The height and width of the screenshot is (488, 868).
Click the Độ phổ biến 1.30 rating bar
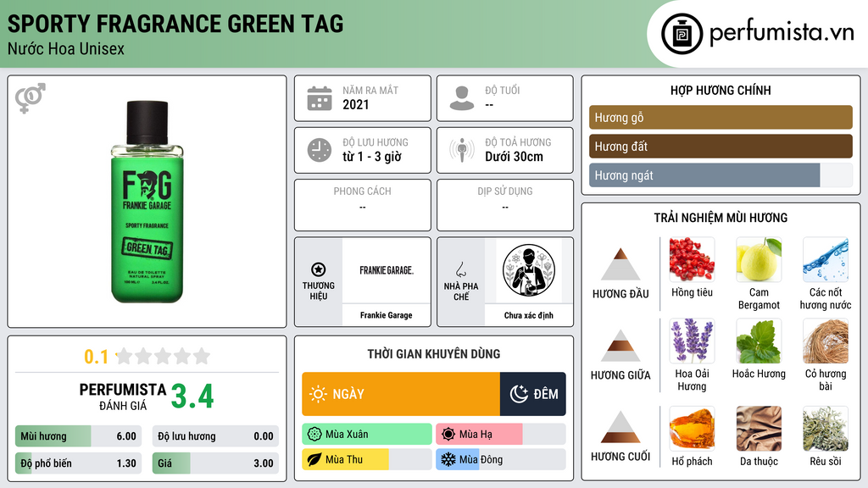pos(79,463)
